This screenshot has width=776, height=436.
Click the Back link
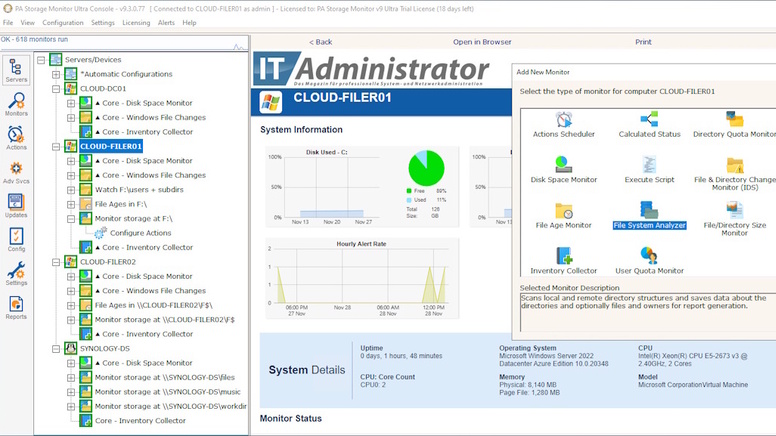320,42
